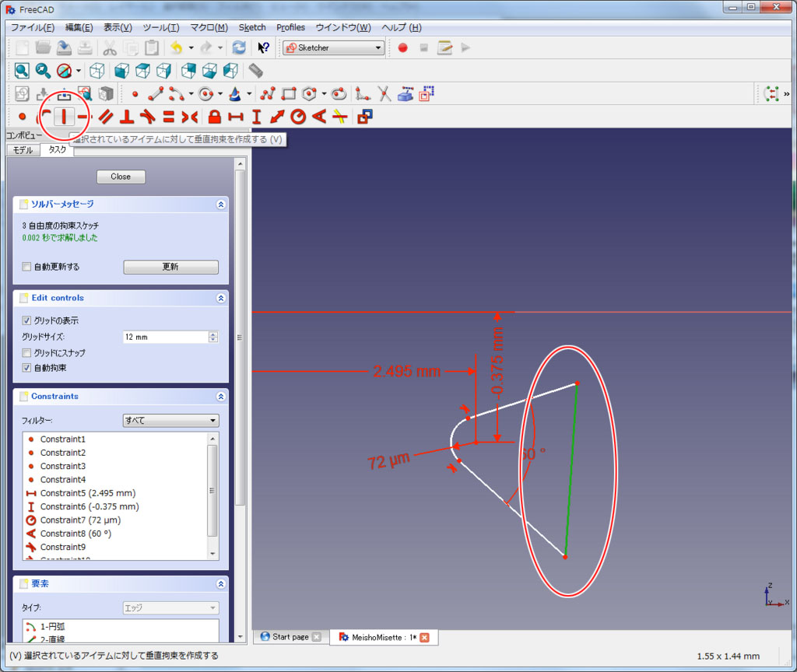Select the vertical constraint tool
Viewport: 797px width, 672px height.
pyautogui.click(x=64, y=117)
